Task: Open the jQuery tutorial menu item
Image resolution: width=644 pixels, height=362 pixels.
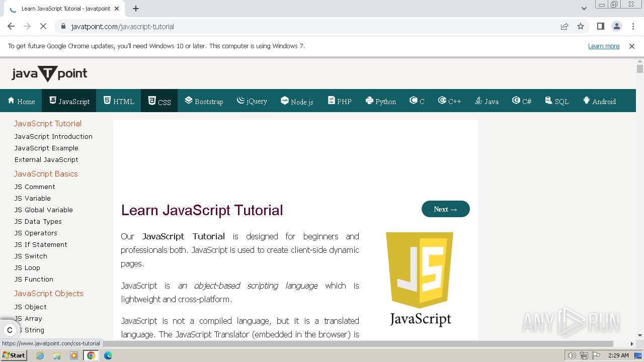Action: (x=252, y=101)
